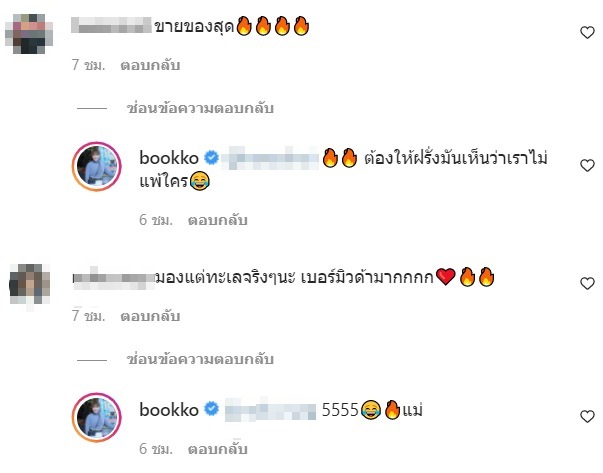The image size is (603, 473).
Task: Collapse replies under the ขายของสุด comment
Action: [x=200, y=108]
